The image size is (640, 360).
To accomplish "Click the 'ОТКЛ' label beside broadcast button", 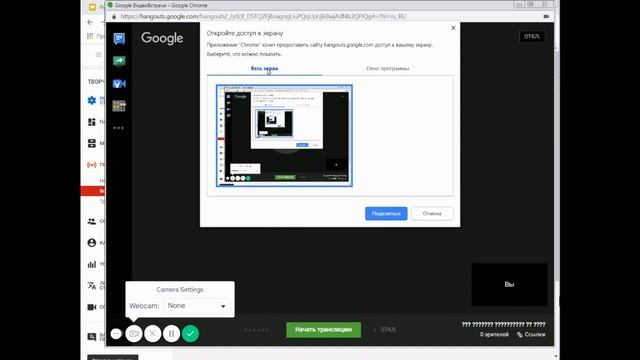I will pos(388,330).
